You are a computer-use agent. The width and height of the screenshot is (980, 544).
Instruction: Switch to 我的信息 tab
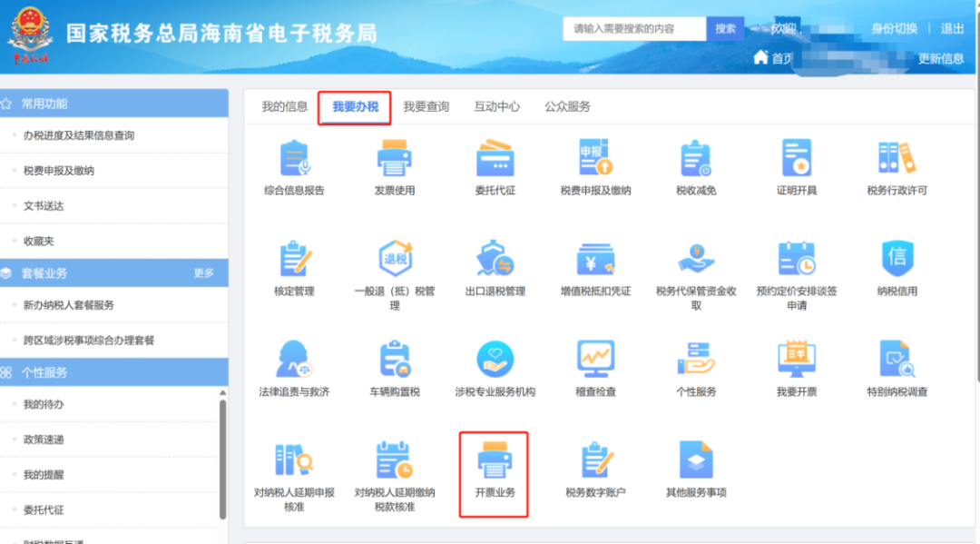point(284,107)
